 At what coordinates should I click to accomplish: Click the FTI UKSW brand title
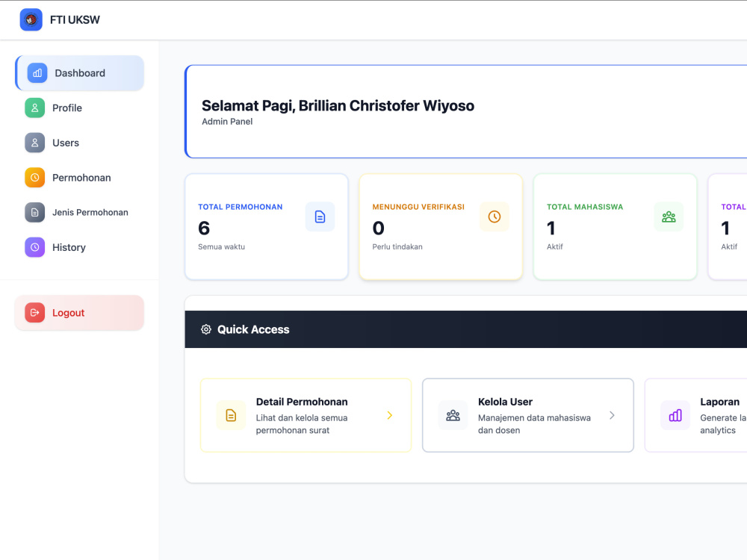pos(75,20)
